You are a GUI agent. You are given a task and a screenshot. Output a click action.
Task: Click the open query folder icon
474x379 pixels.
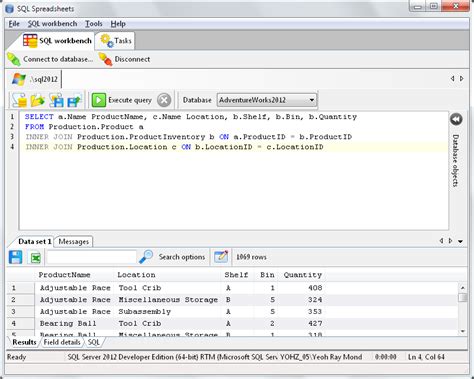pos(38,100)
